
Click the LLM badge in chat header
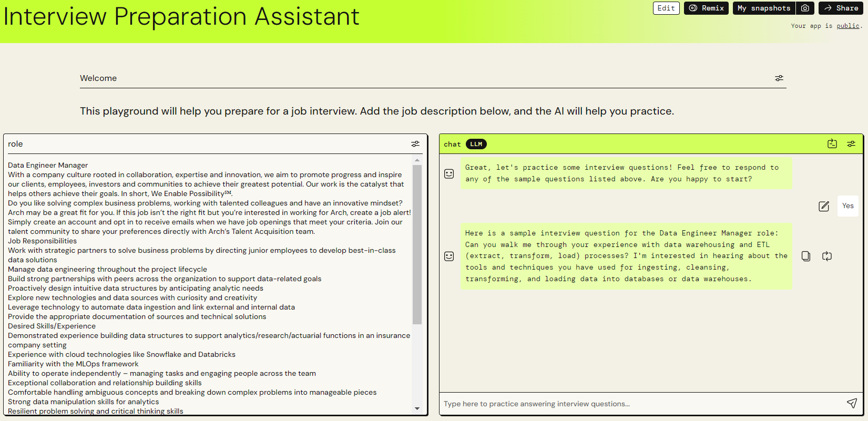click(476, 144)
